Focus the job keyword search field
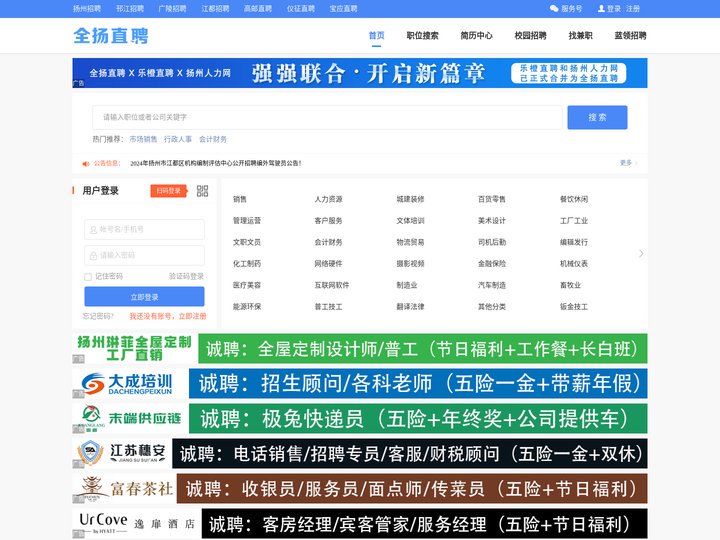Viewport: 720px width, 540px height. [327, 118]
